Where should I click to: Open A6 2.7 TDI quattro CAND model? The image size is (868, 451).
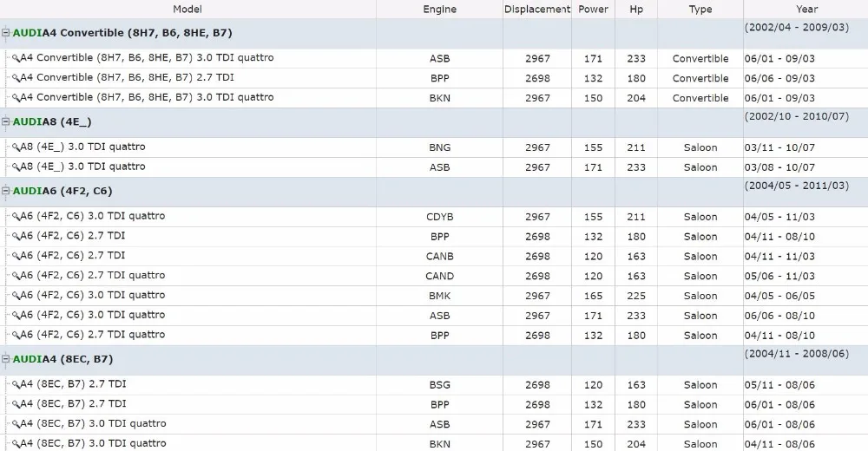[x=93, y=275]
